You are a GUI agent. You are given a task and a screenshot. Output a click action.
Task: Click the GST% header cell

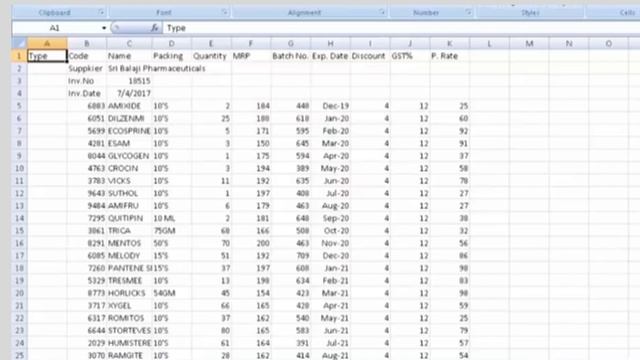pyautogui.click(x=410, y=56)
